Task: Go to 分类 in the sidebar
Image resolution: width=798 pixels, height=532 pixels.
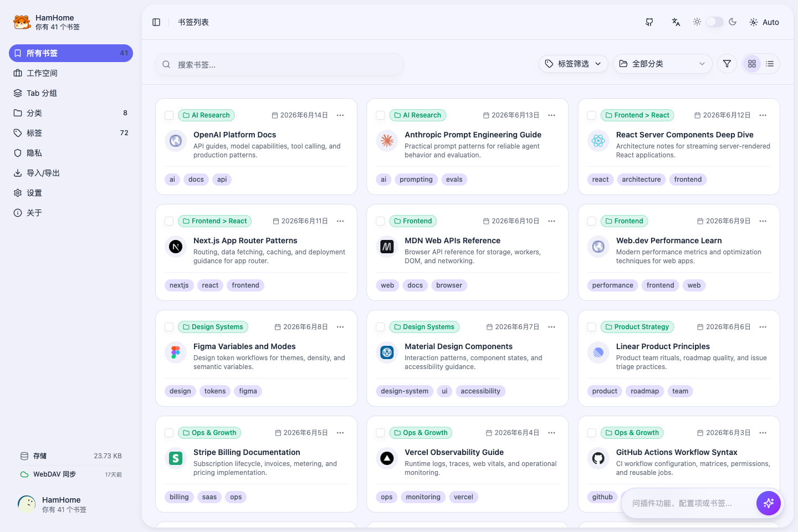Action: click(71, 113)
